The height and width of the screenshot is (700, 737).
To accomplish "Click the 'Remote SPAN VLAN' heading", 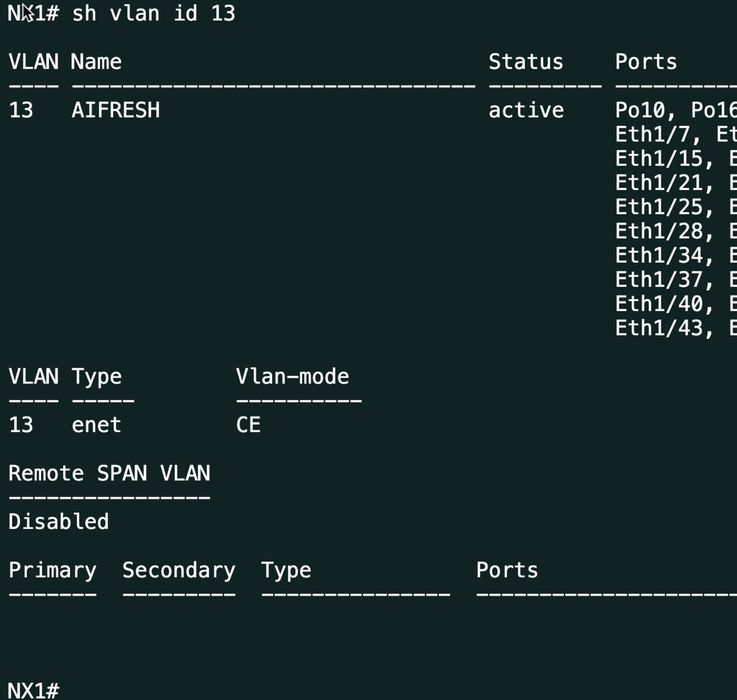I will point(109,474).
